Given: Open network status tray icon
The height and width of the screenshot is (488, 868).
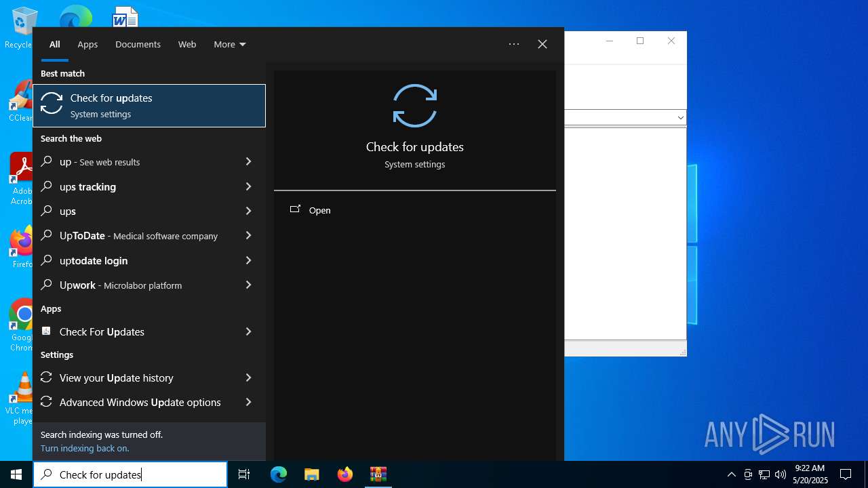Looking at the screenshot, I should [764, 474].
